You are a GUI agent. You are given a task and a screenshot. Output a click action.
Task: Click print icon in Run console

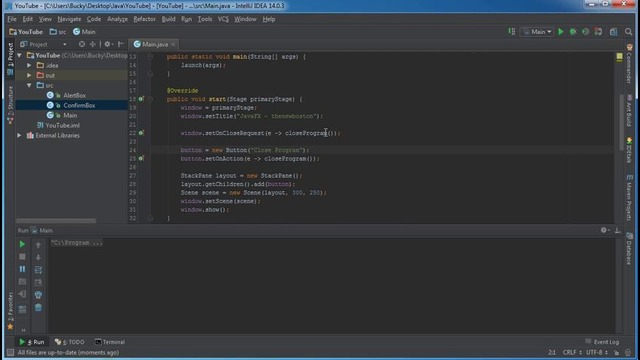[x=38, y=295]
